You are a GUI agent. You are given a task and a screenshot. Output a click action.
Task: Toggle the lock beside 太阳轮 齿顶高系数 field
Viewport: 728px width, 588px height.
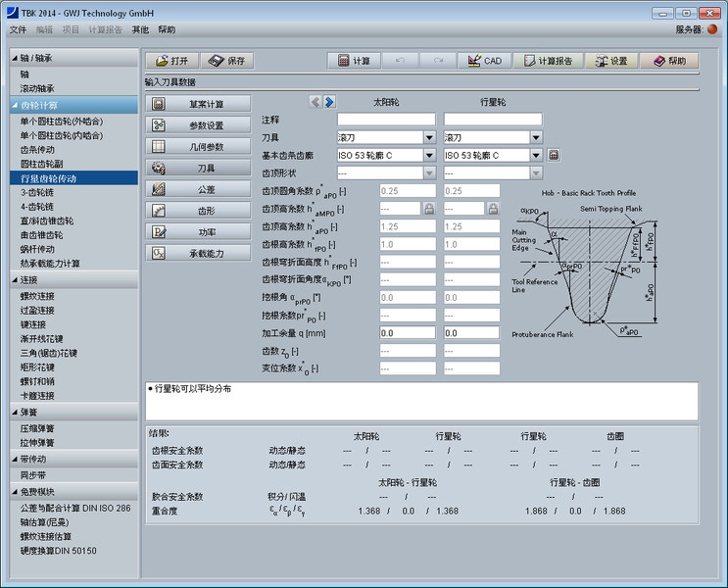tap(428, 209)
